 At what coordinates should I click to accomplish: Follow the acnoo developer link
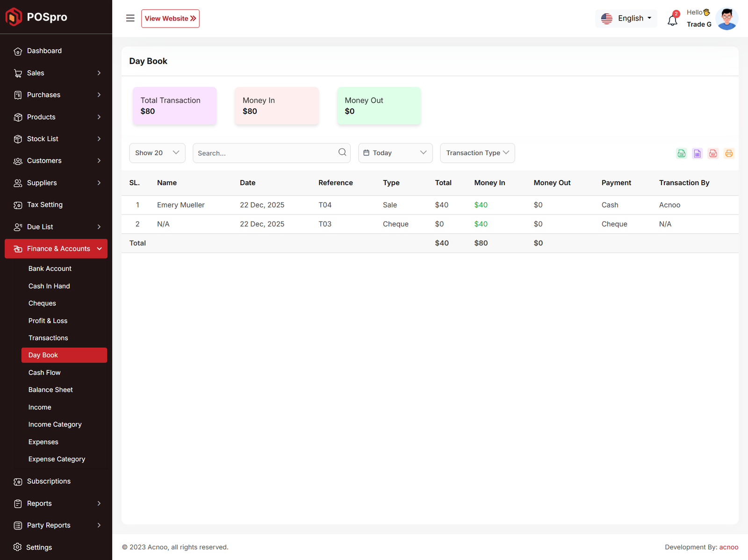point(728,547)
